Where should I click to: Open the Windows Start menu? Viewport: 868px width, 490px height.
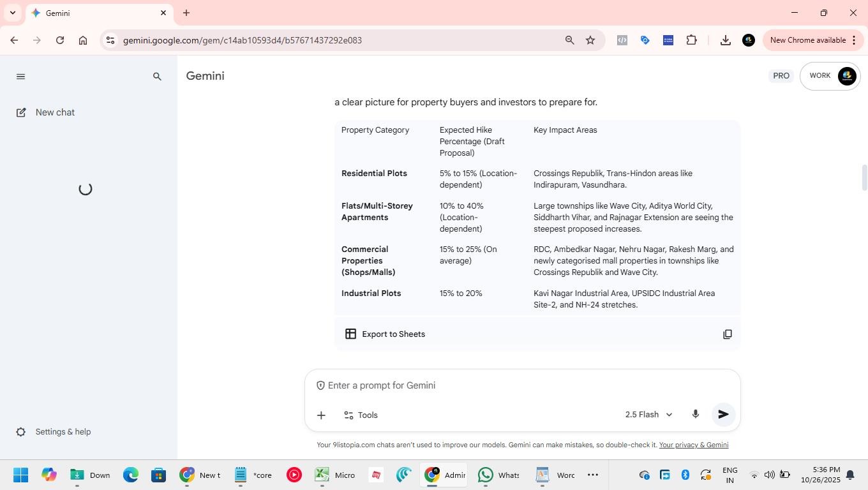point(20,475)
